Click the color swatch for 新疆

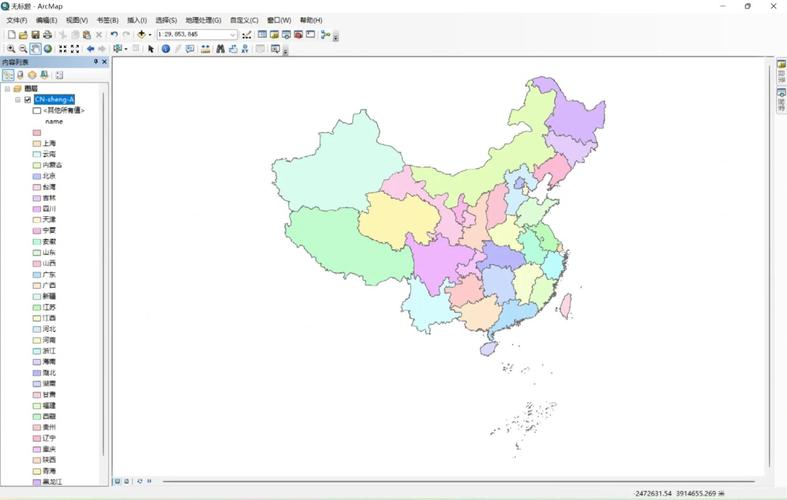(x=37, y=296)
